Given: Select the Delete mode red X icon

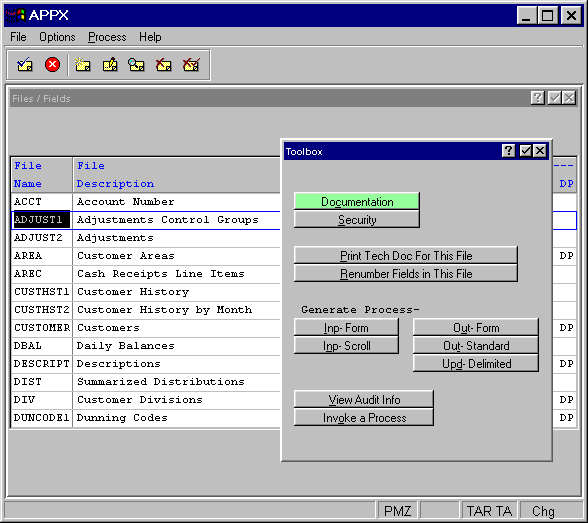Looking at the screenshot, I should click(164, 65).
